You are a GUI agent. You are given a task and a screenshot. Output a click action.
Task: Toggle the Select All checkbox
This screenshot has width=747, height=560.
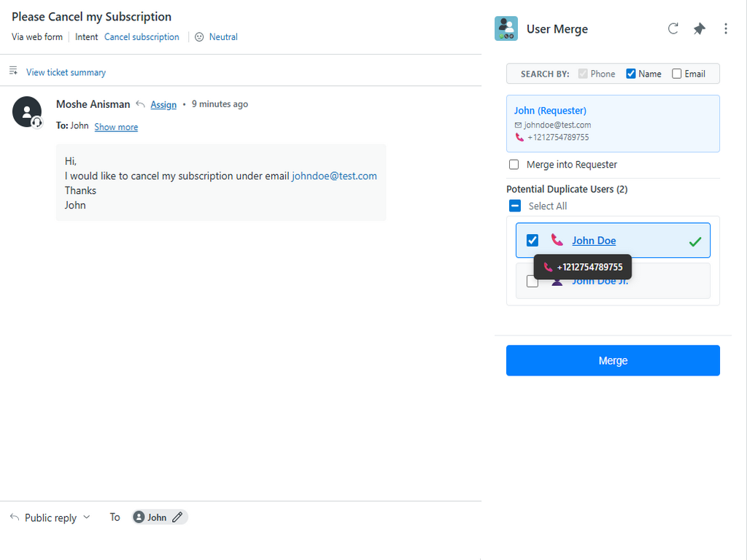tap(515, 206)
